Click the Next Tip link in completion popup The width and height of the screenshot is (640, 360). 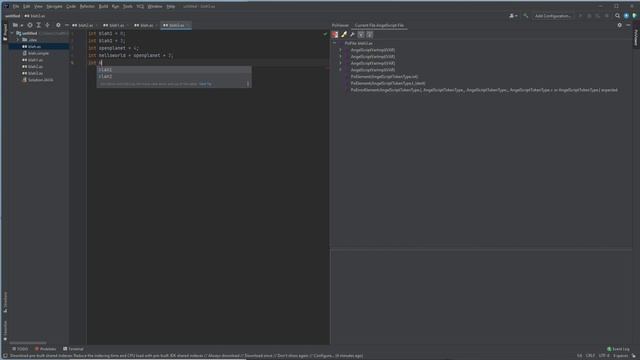[x=205, y=84]
